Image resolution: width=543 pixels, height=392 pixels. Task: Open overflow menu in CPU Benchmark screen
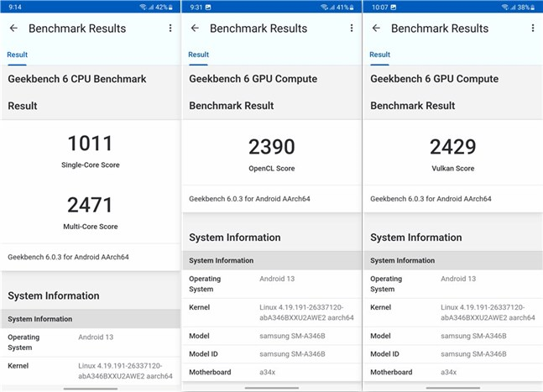(x=170, y=28)
